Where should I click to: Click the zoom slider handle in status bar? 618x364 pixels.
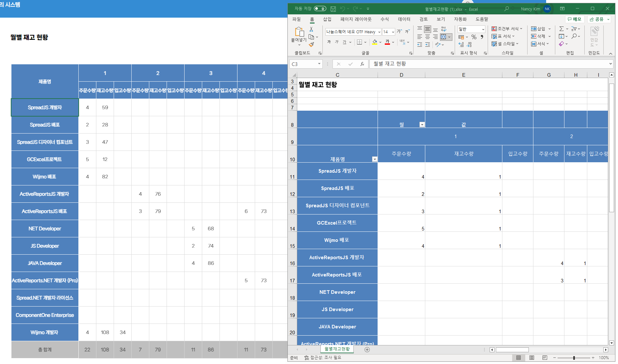574,358
